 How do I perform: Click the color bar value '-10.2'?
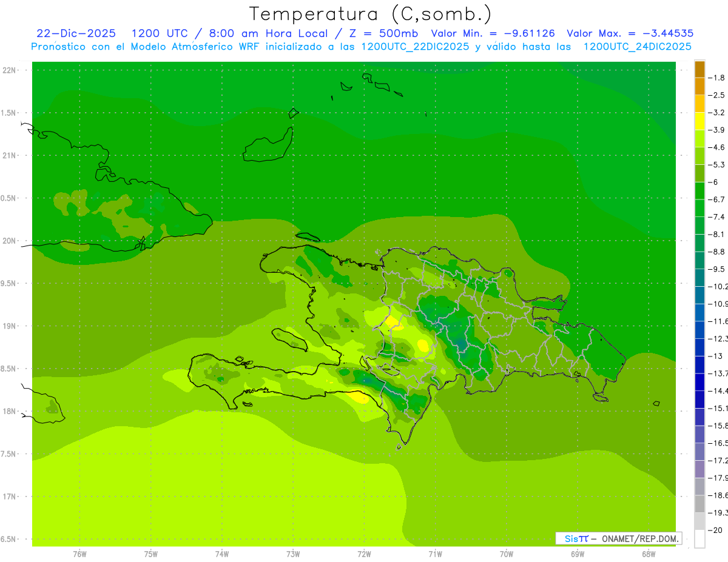click(718, 286)
